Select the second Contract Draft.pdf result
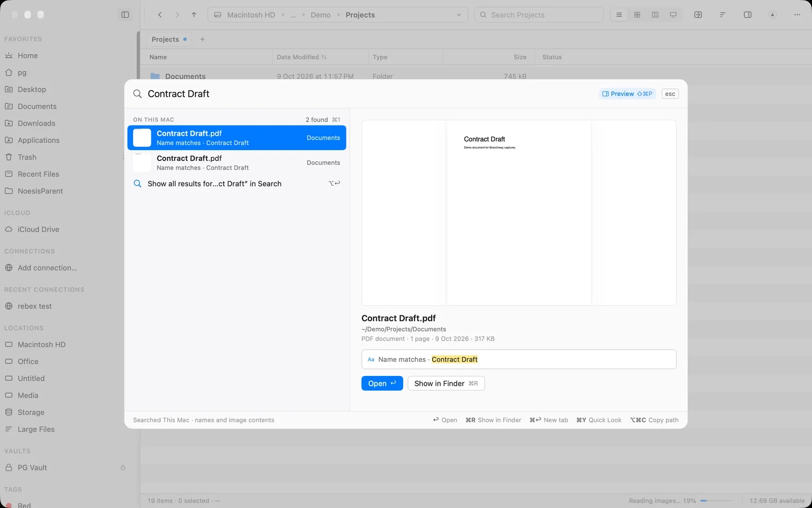This screenshot has height=508, width=812. pyautogui.click(x=237, y=163)
